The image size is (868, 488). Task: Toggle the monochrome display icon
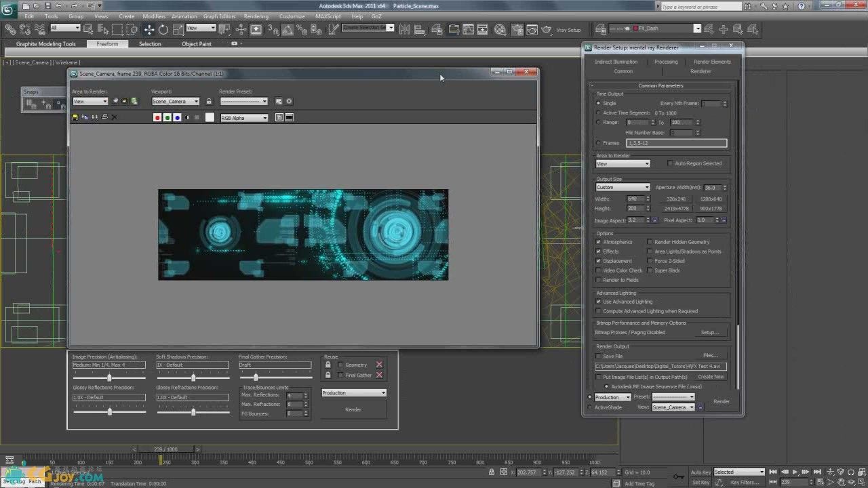coord(187,117)
